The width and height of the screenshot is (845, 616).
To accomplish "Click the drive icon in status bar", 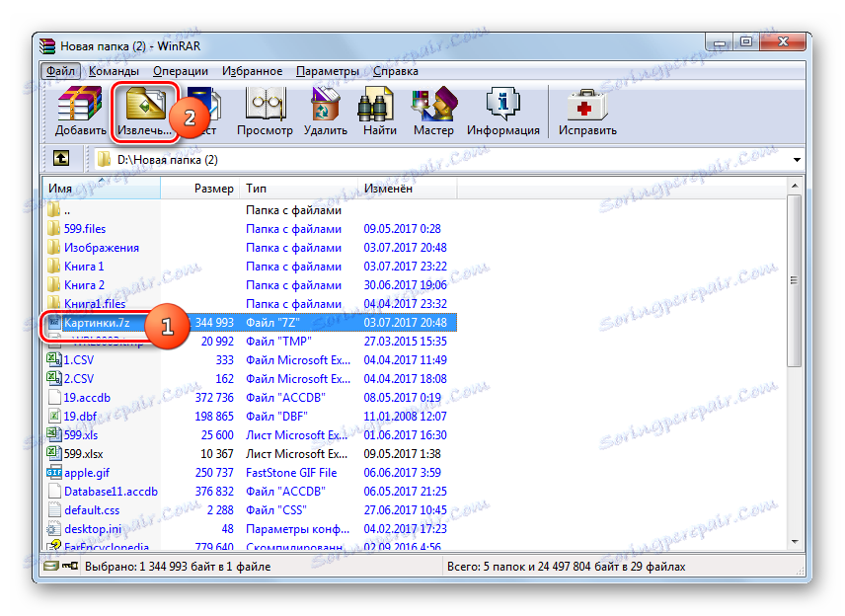I will point(51,566).
